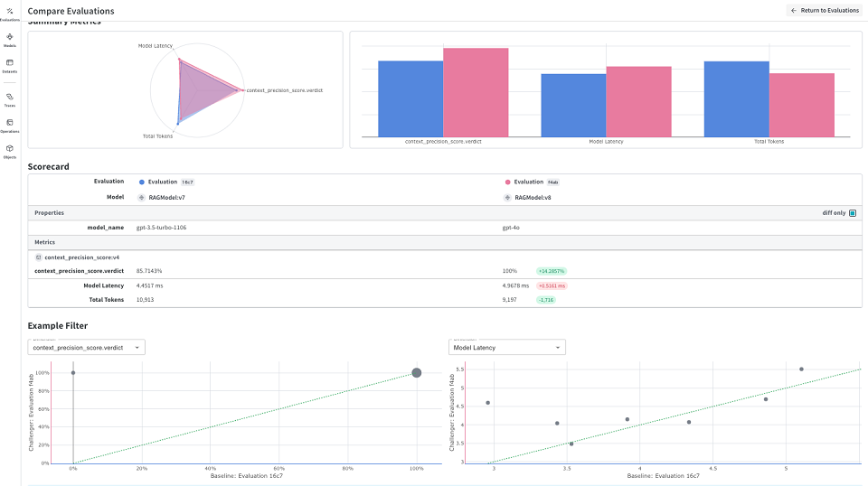Screen dimensions: 868x486
Task: Open the Evaluations sidebar icon
Action: coord(10,12)
